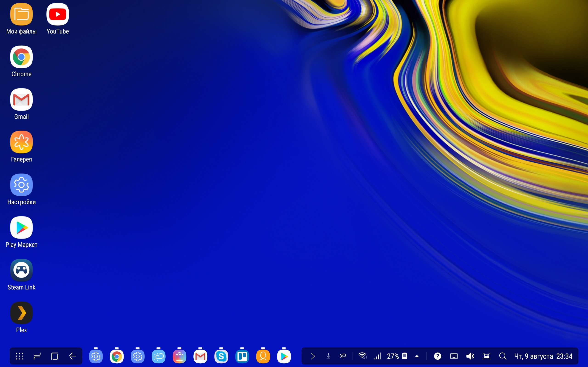Open the apps grid launcher

pos(20,356)
